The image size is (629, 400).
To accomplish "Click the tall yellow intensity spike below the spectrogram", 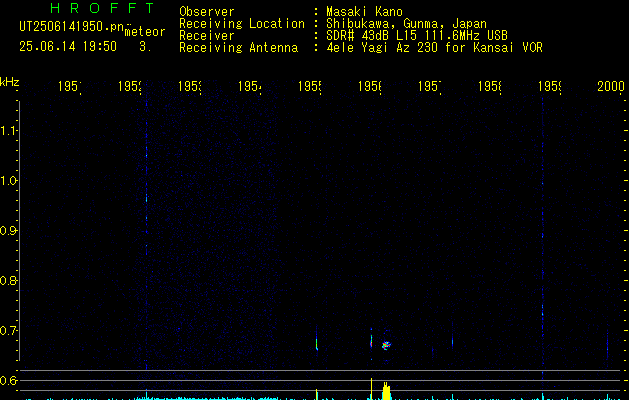I will (x=371, y=389).
